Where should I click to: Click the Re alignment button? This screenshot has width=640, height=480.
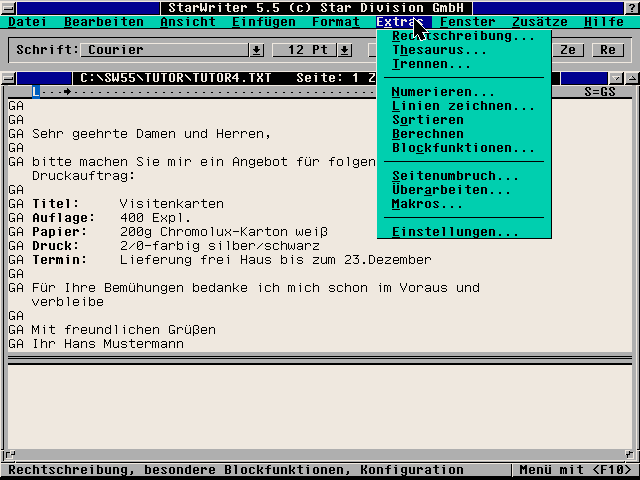coord(608,50)
